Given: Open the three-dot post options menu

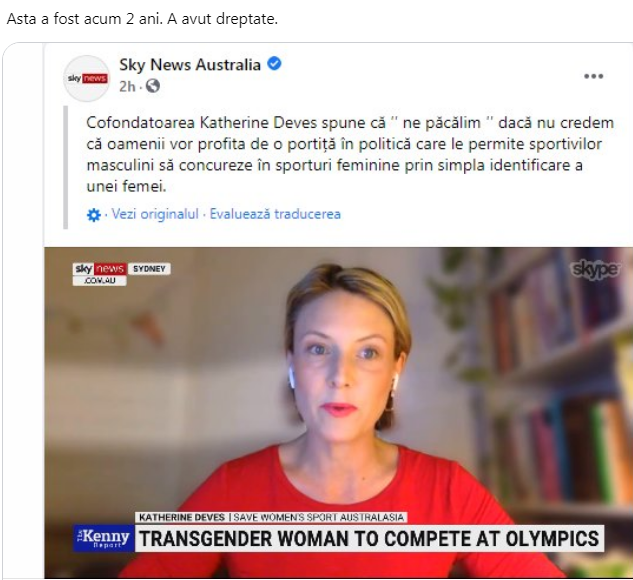Looking at the screenshot, I should pyautogui.click(x=593, y=76).
